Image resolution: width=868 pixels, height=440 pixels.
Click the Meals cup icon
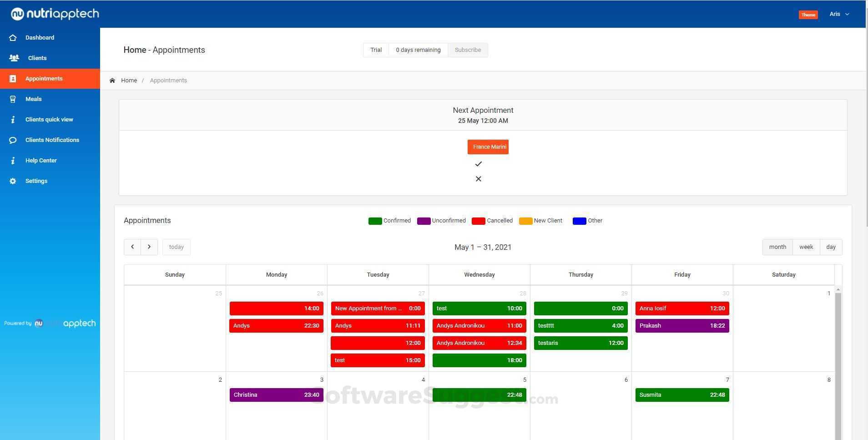tap(13, 99)
